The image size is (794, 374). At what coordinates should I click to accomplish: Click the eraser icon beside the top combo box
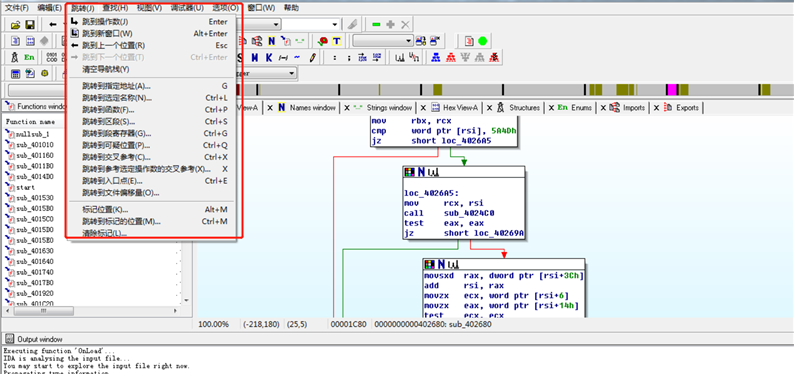tap(352, 24)
